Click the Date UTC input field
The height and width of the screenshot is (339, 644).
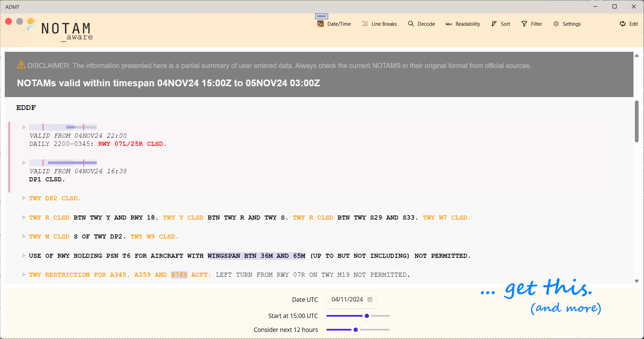(347, 300)
